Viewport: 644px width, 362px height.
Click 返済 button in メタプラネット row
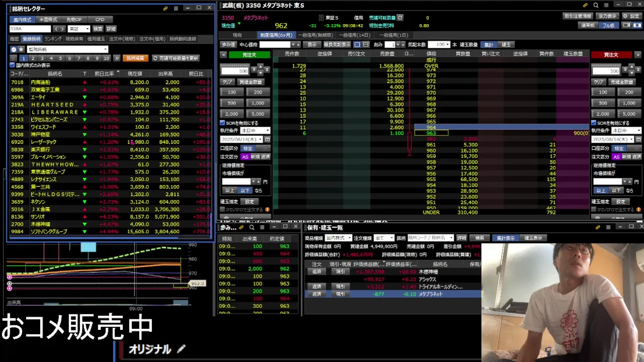(316, 294)
